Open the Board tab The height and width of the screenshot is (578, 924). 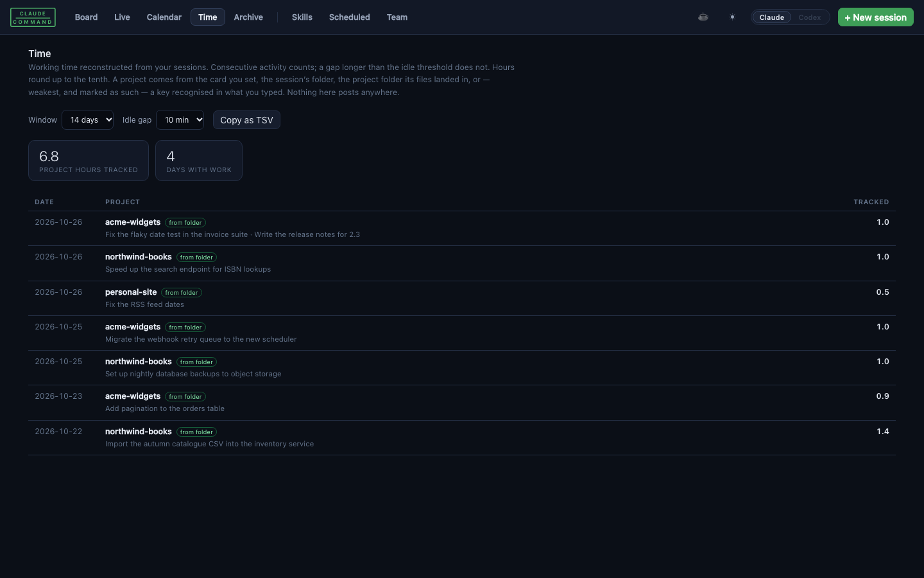(86, 17)
